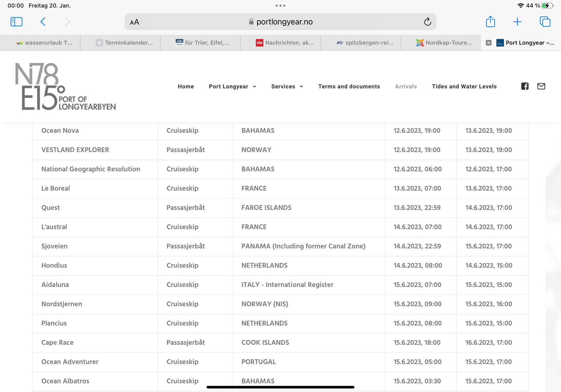The width and height of the screenshot is (561, 392).
Task: Expand the Services menu dropdown
Action: (x=287, y=87)
